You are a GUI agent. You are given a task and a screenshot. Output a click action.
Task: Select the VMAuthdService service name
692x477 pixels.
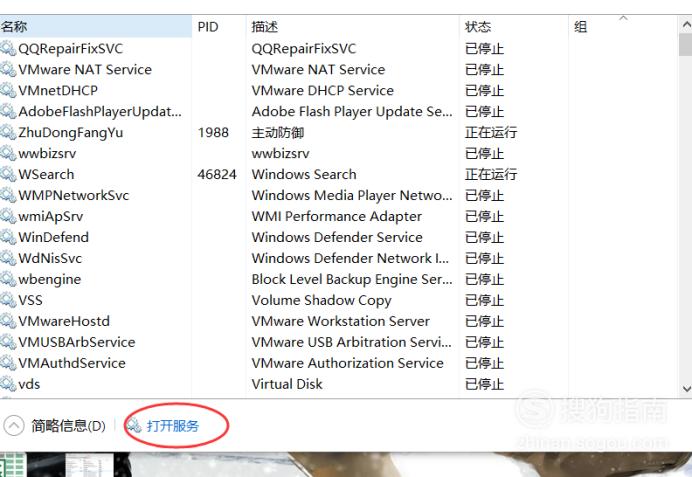coord(72,363)
